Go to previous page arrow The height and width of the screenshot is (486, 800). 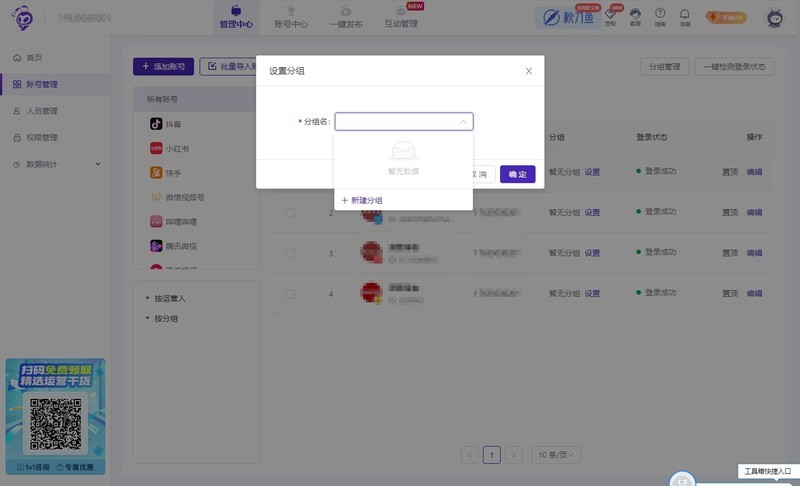click(469, 455)
